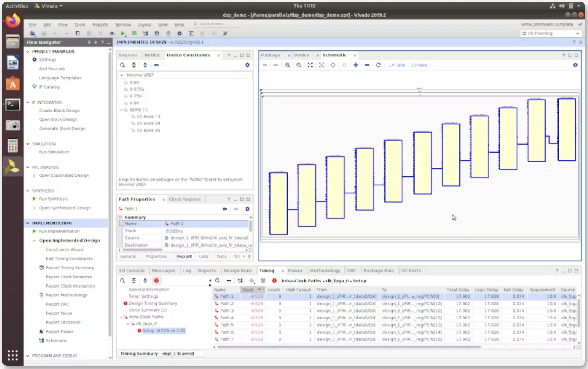Click search icon in Timing tree pane

tap(122, 281)
